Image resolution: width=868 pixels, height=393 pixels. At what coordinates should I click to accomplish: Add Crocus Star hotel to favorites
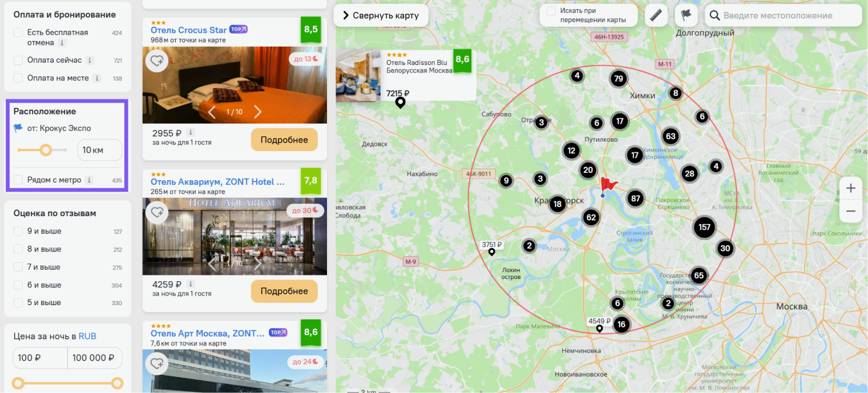click(156, 61)
